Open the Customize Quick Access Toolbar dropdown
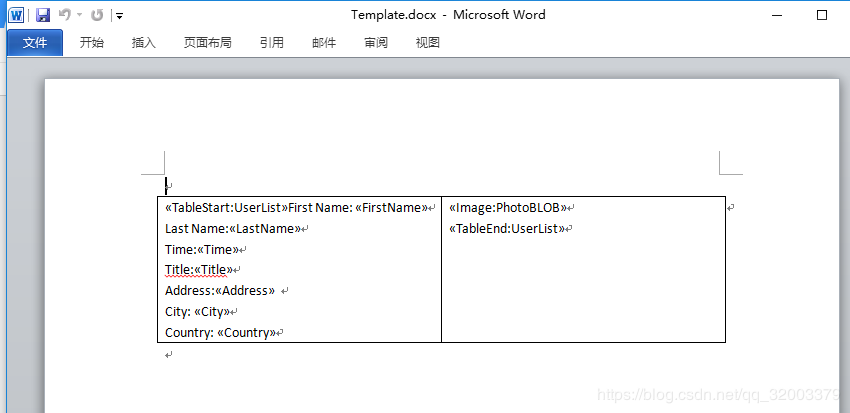Viewport: 850px width, 413px height. (x=119, y=16)
